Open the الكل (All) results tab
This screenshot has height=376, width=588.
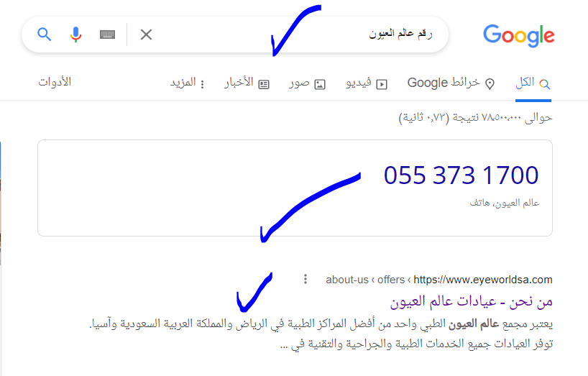coord(533,83)
